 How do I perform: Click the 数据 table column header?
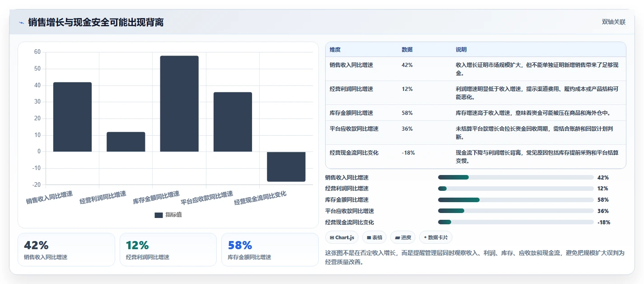pyautogui.click(x=407, y=50)
